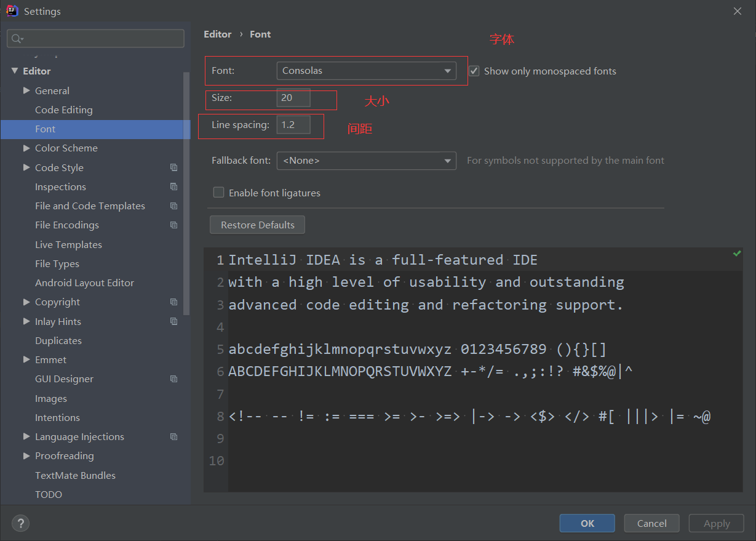The width and height of the screenshot is (756, 541).
Task: Expand the Proofreading node arrow
Action: pos(26,455)
